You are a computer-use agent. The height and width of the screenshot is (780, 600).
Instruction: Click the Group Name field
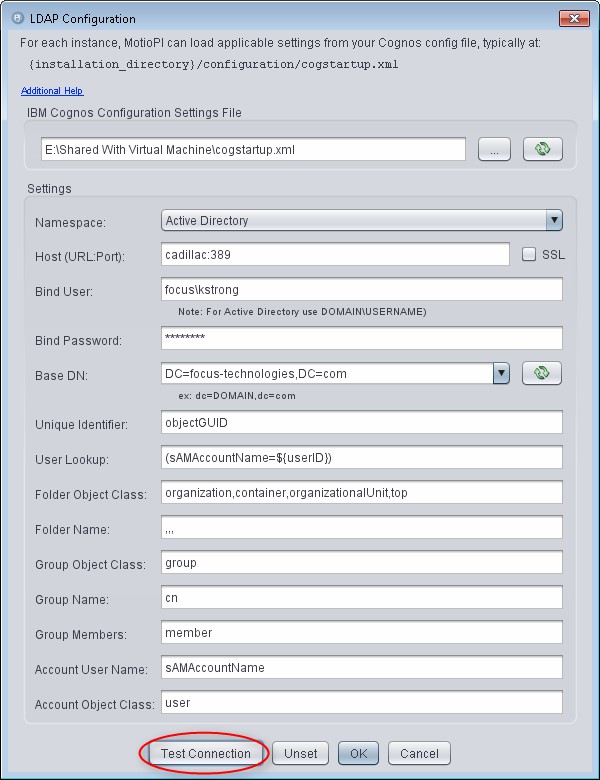tap(362, 597)
